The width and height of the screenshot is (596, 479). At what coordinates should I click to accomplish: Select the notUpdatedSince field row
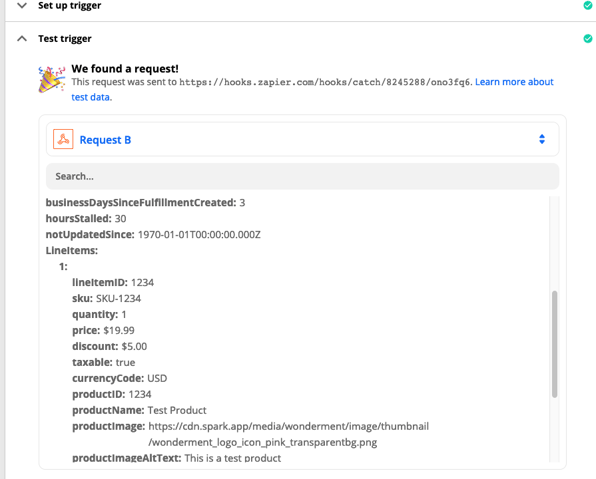click(x=153, y=235)
